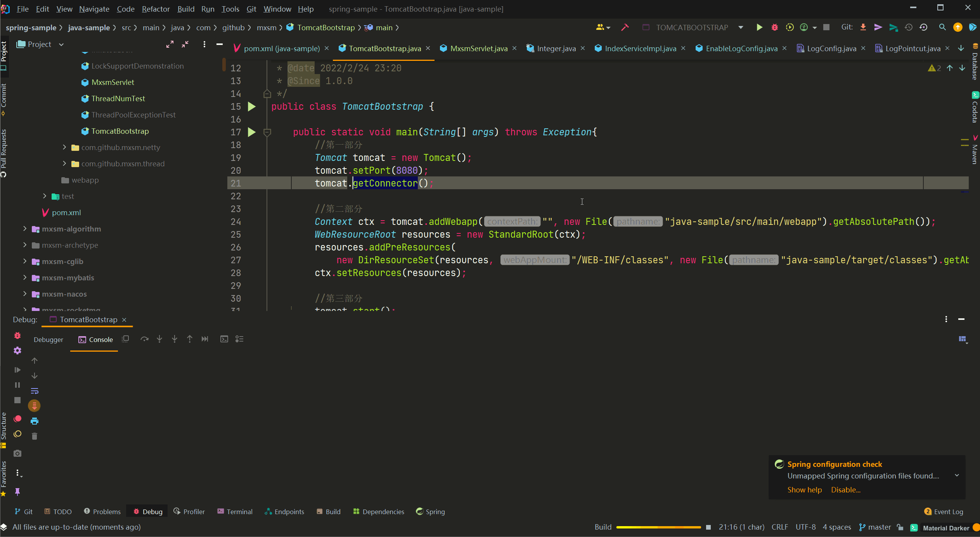Toggle Scroll to End in console
Image resolution: width=980 pixels, height=537 pixels.
click(35, 406)
